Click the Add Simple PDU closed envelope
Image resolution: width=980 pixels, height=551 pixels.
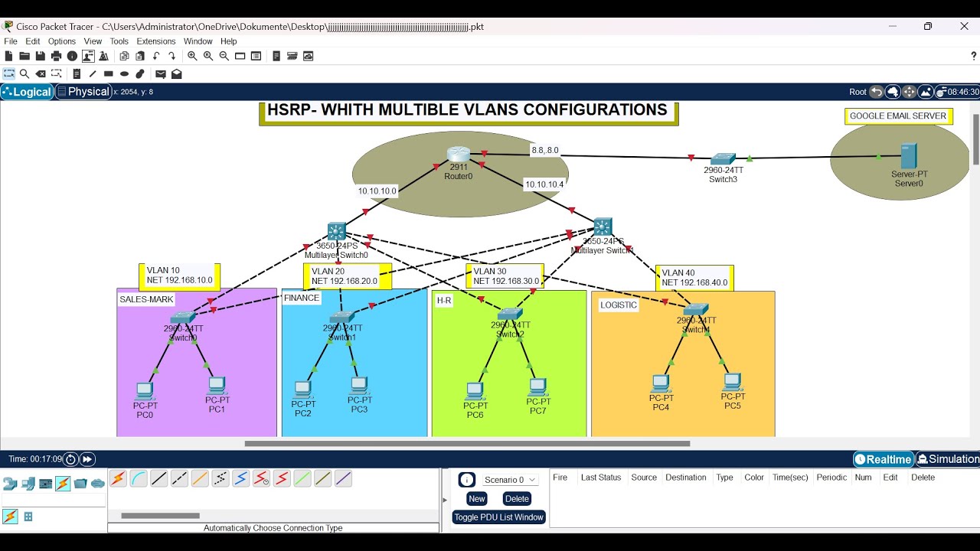[161, 74]
